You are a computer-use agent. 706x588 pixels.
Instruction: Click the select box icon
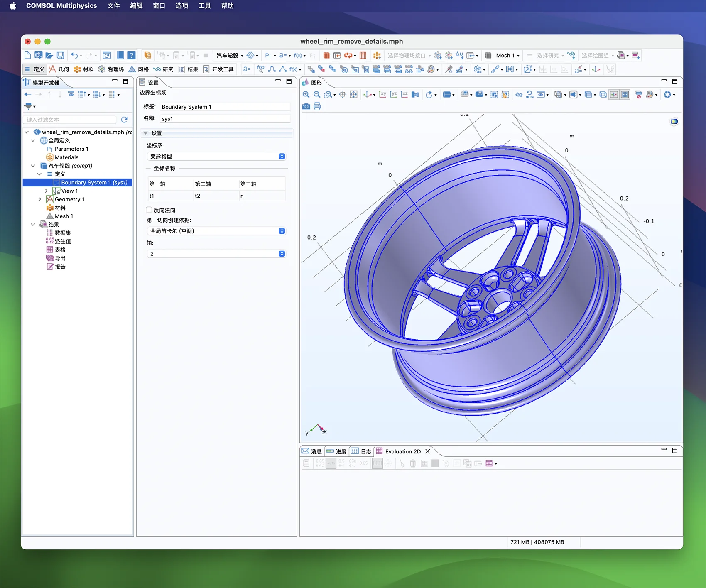(494, 95)
